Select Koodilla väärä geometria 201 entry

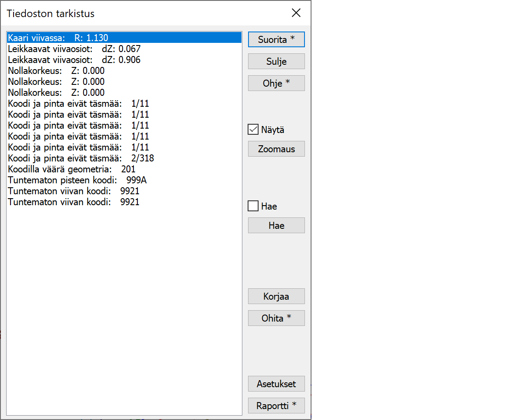72,169
